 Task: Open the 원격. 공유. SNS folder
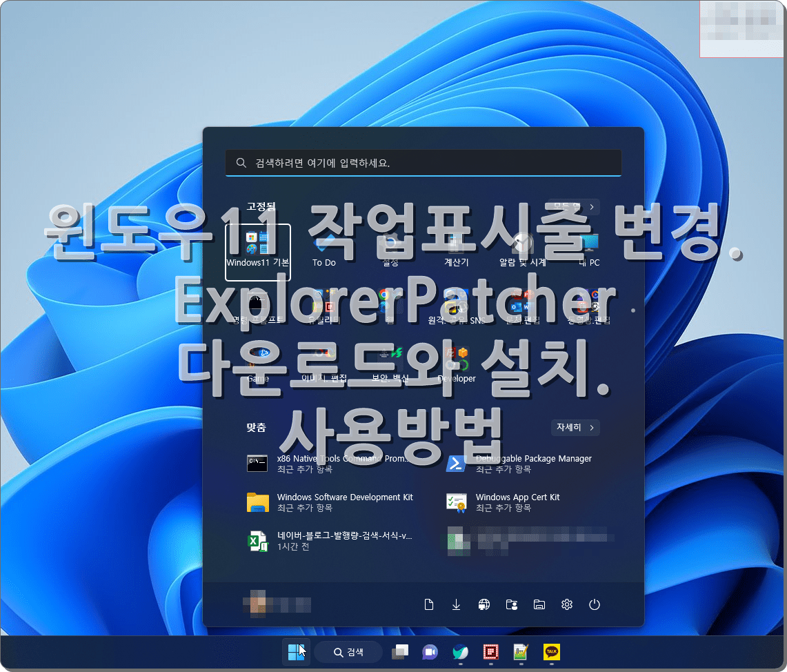click(x=456, y=307)
